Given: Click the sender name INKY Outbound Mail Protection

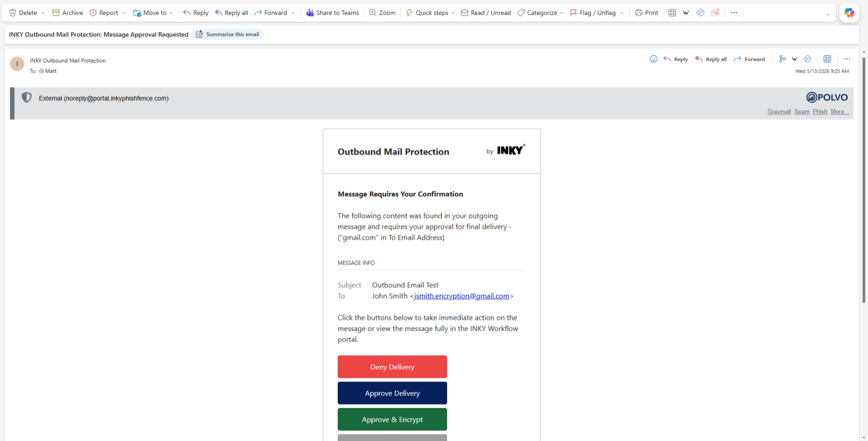Looking at the screenshot, I should coord(68,61).
